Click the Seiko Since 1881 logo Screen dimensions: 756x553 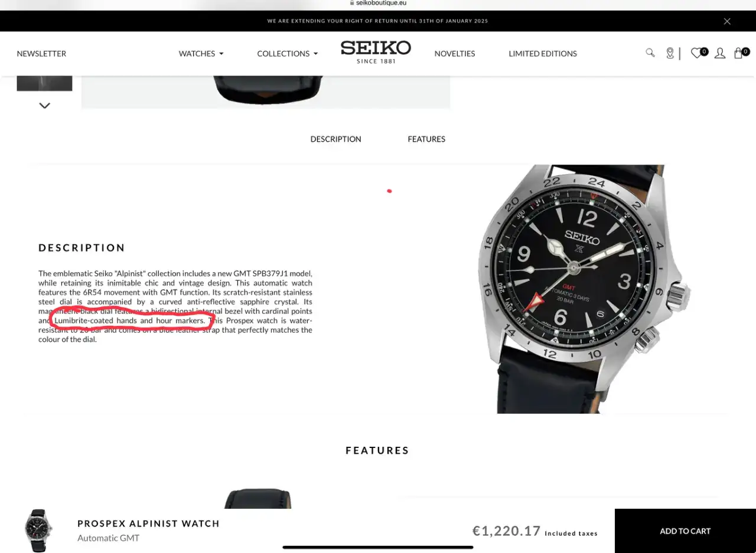coord(376,52)
